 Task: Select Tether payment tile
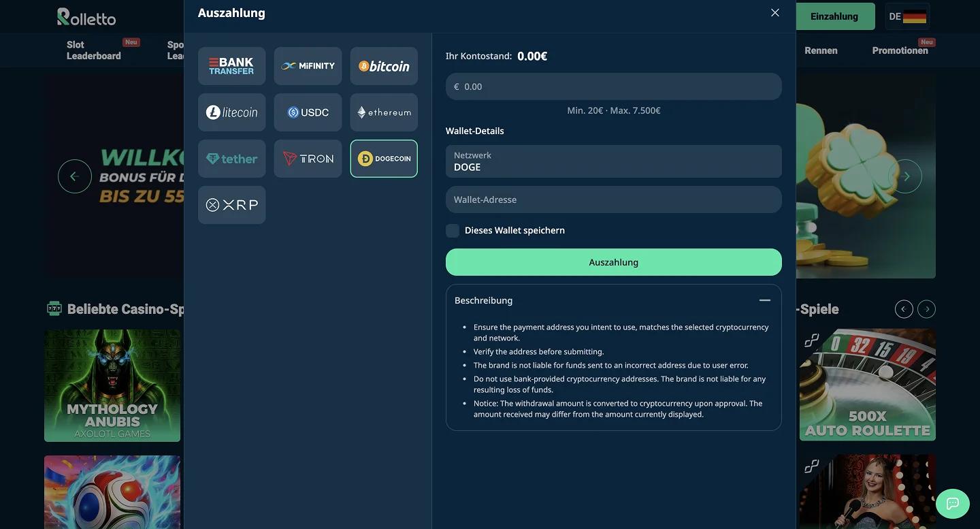(231, 159)
